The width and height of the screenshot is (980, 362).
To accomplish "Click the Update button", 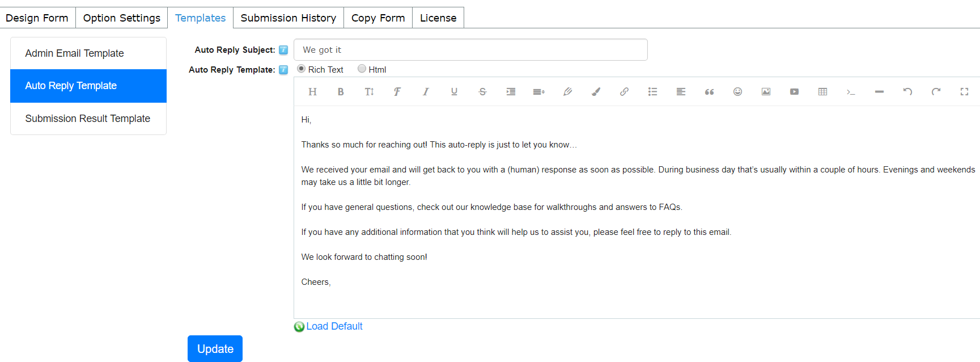I will 215,348.
